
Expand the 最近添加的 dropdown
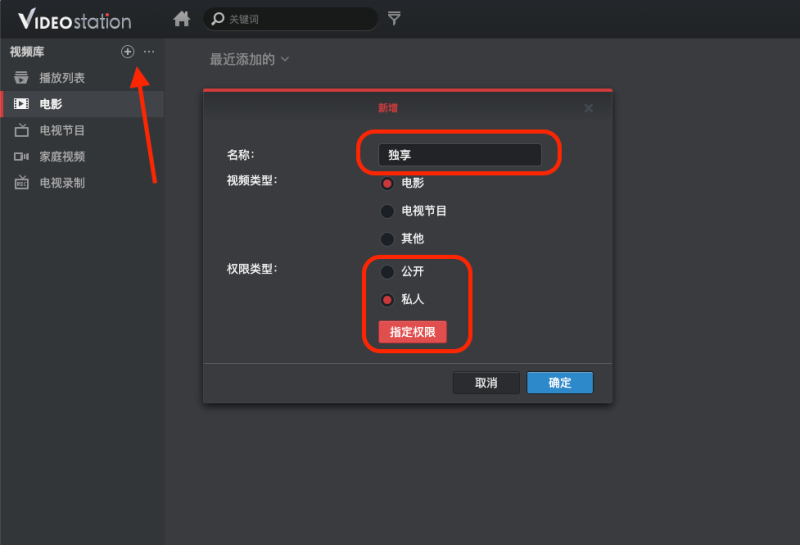[249, 59]
